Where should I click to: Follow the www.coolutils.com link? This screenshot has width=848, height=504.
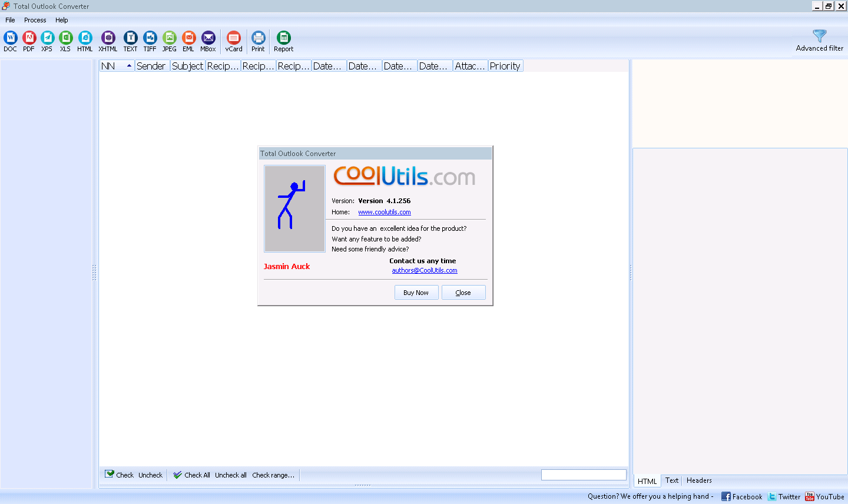point(385,212)
